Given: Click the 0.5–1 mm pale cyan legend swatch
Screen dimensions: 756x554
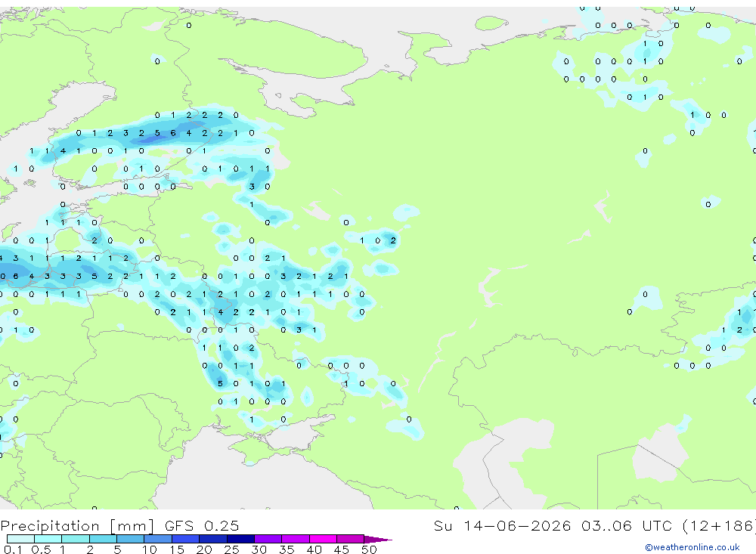Looking at the screenshot, I should coord(48,539).
